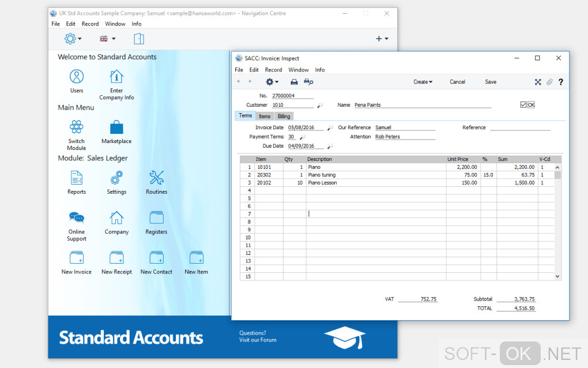Image resolution: width=588 pixels, height=368 pixels.
Task: Open the Company house icon
Action: coord(116,217)
